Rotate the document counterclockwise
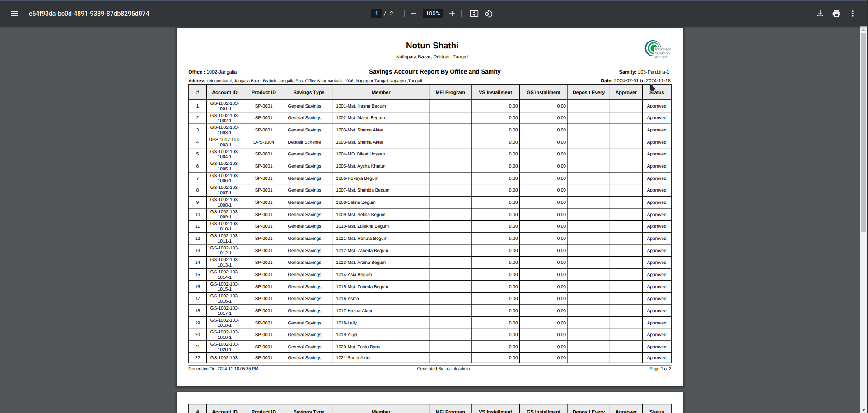868x413 pixels. [x=489, y=14]
